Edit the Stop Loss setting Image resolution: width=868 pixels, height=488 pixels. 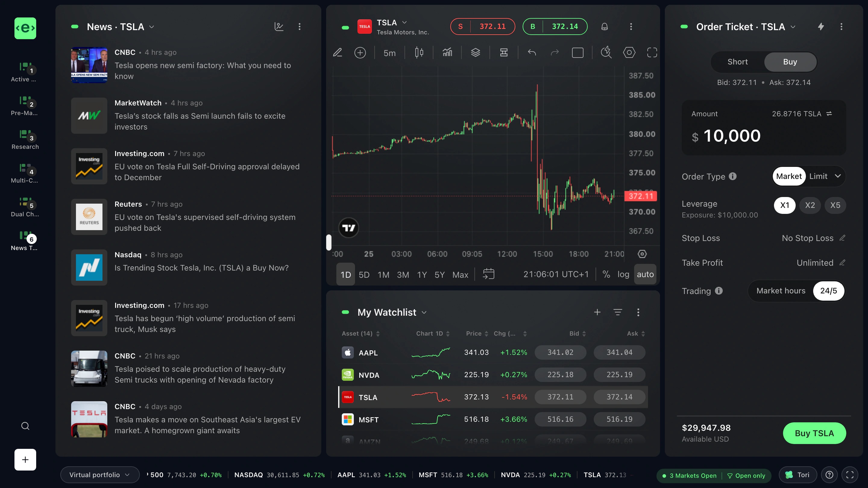(842, 238)
